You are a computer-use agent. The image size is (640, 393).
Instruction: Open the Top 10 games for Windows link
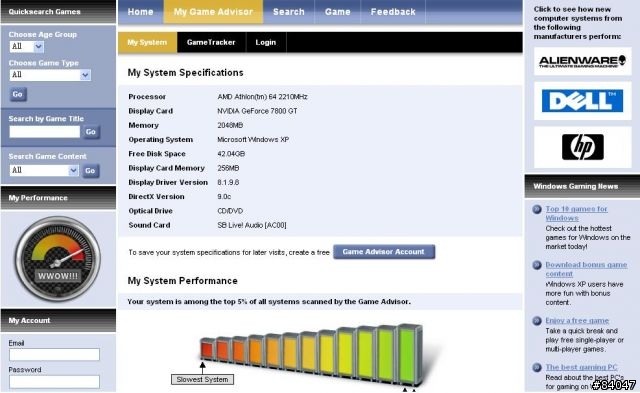pyautogui.click(x=576, y=213)
